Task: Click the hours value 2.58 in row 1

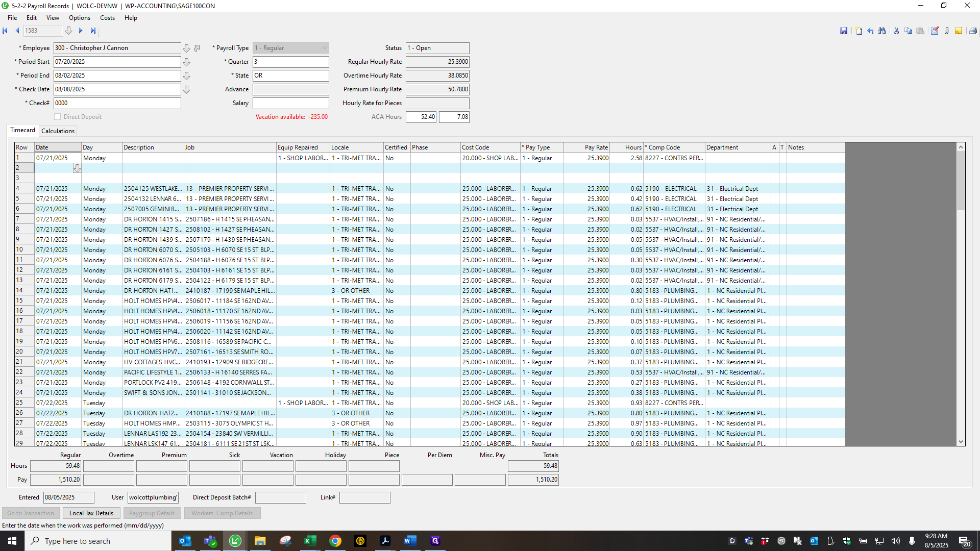Action: point(626,158)
